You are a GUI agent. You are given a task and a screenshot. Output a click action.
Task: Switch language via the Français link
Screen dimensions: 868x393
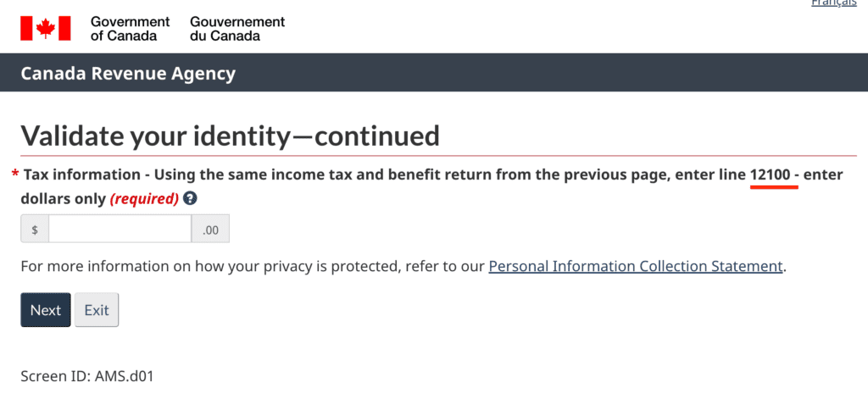click(834, 3)
